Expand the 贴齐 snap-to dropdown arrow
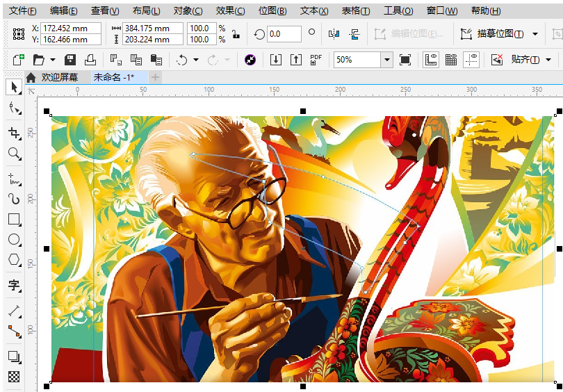Viewport: 563px width, 392px height. pos(548,60)
